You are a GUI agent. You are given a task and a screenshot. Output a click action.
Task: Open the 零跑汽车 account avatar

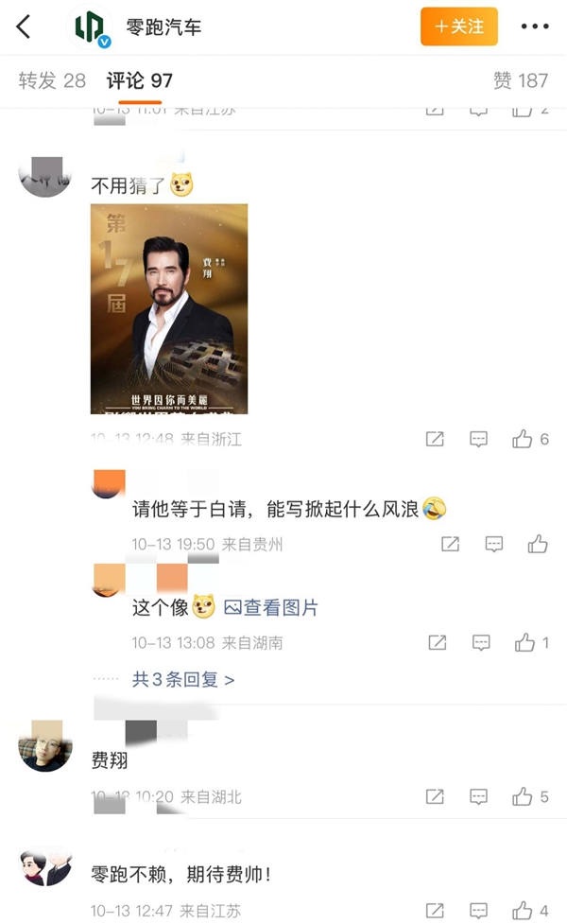93,27
